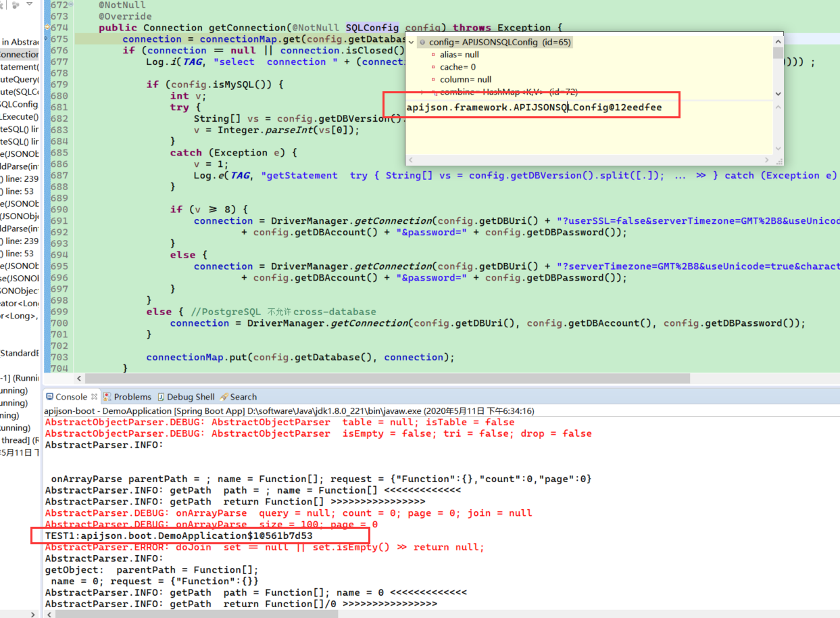Click the TEST1:apijson.boot.DemoApplication console line
Image resolution: width=840 pixels, height=618 pixels.
coord(179,536)
